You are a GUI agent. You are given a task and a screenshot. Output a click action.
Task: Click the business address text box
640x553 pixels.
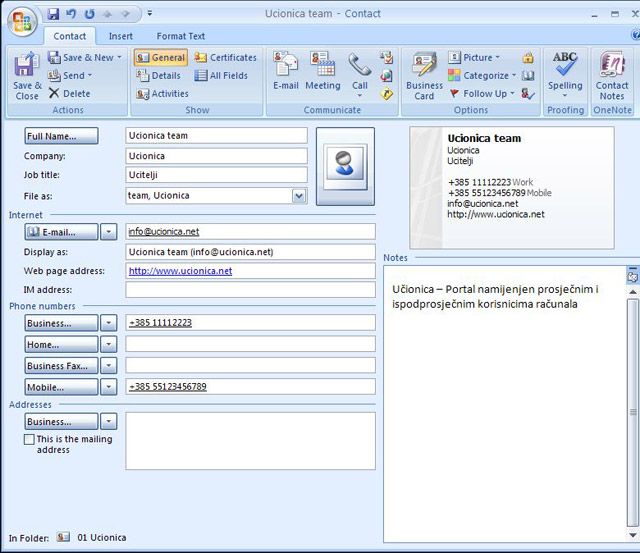pos(250,441)
